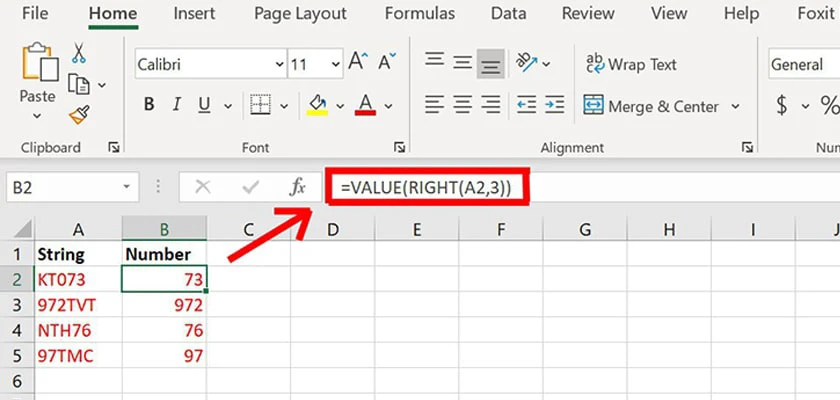
Task: Decrease font size with small A icon
Action: [x=387, y=62]
